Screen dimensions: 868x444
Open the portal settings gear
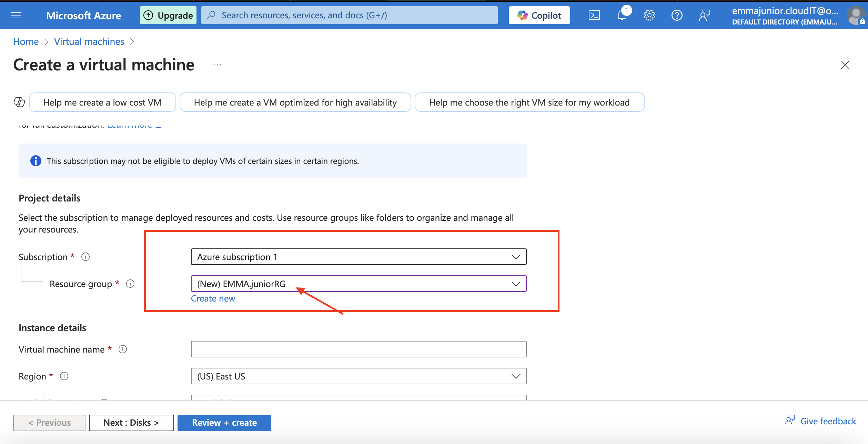click(649, 15)
